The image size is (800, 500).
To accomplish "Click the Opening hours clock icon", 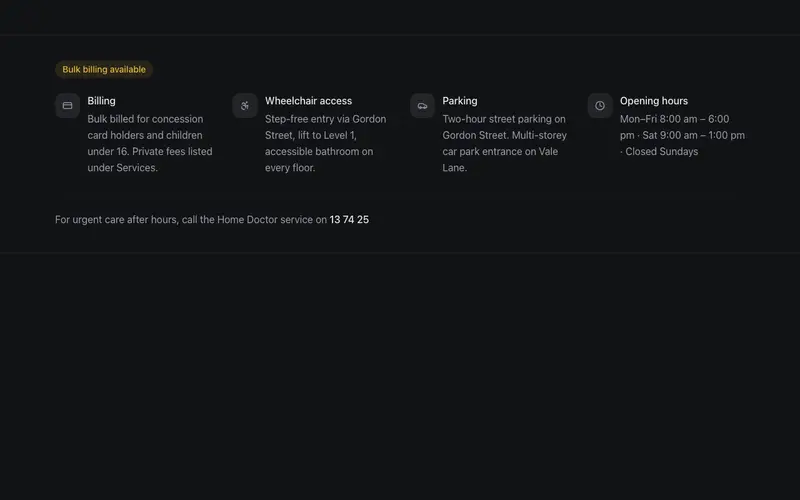I will [x=600, y=106].
